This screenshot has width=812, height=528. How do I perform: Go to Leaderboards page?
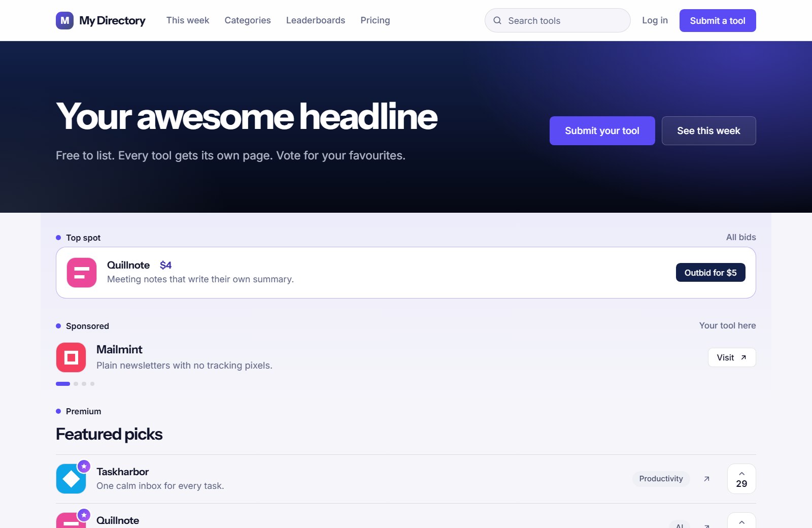point(316,20)
